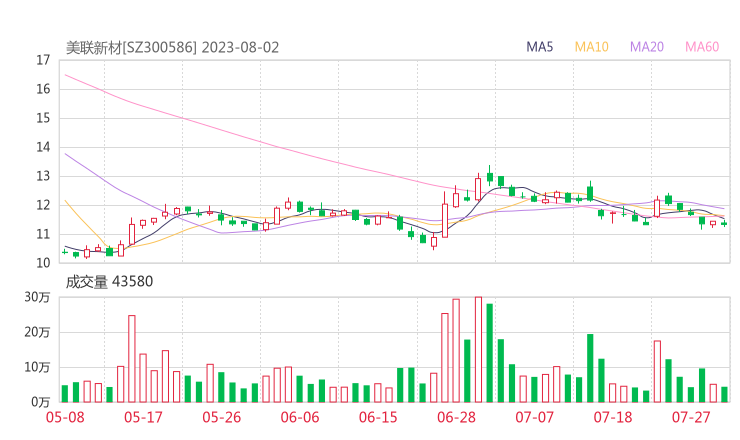
Task: Click the tall green volume bar near 07-18
Action: [590, 368]
